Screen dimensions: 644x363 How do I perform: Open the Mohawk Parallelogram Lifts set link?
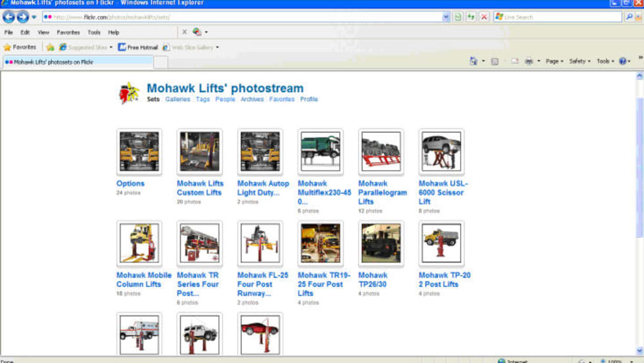(382, 193)
